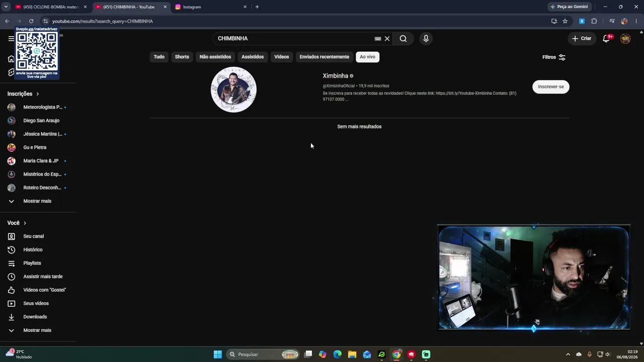View site information icon in address bar
Screen dimensions: 644x362
45,21
